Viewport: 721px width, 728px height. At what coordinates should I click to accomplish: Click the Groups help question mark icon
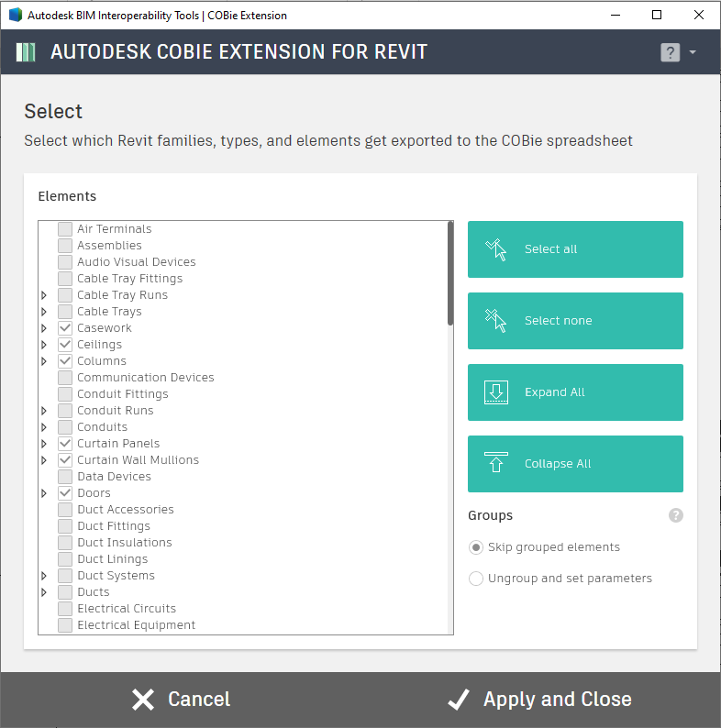(675, 515)
